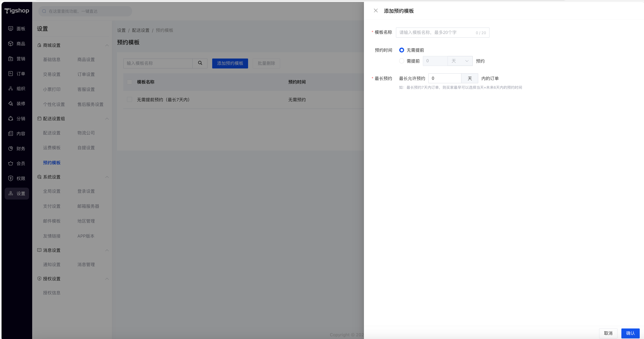
Task: Open the 财务 finance pie icon
Action: (x=11, y=148)
